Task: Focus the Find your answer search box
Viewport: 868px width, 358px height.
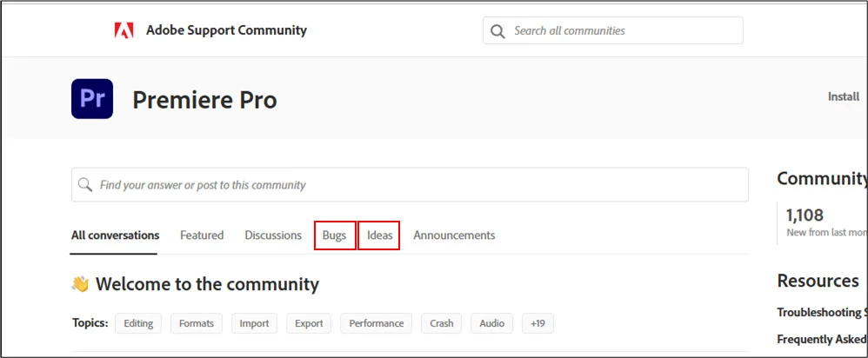Action: (410, 185)
